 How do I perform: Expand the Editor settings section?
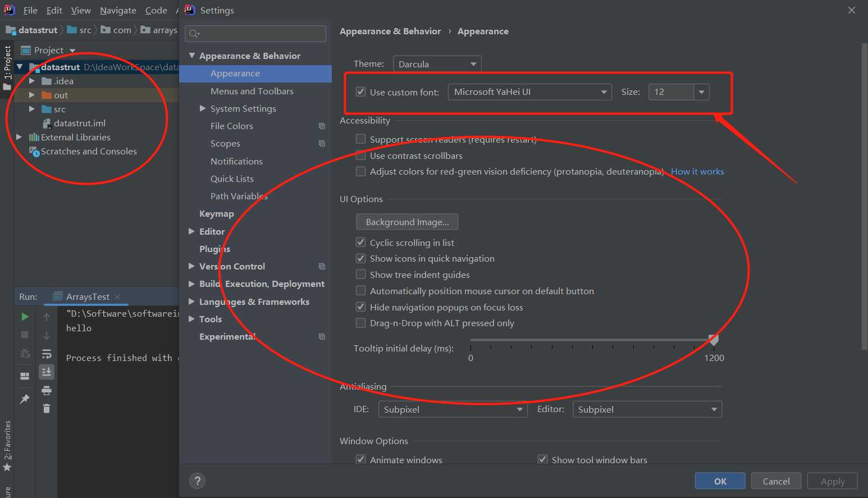coord(191,231)
